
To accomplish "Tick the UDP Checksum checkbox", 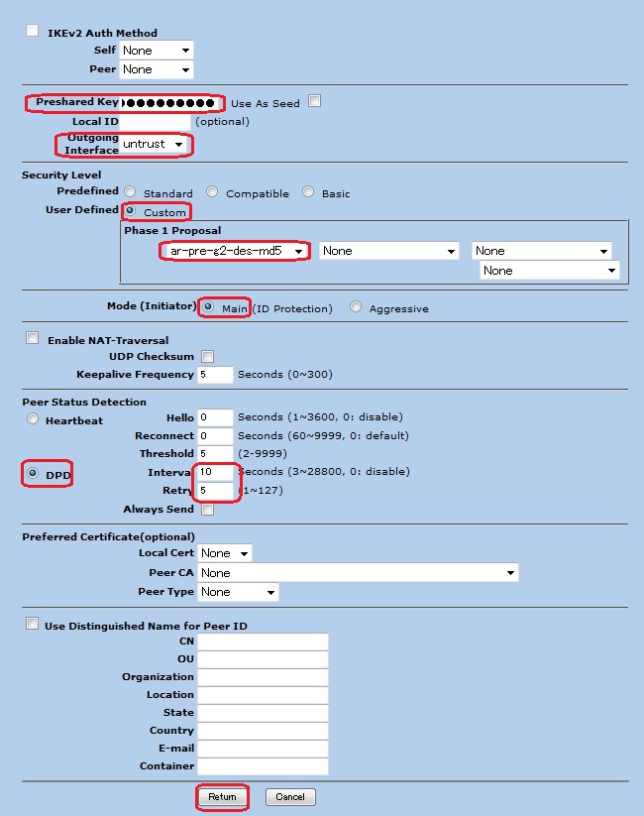I will point(207,357).
